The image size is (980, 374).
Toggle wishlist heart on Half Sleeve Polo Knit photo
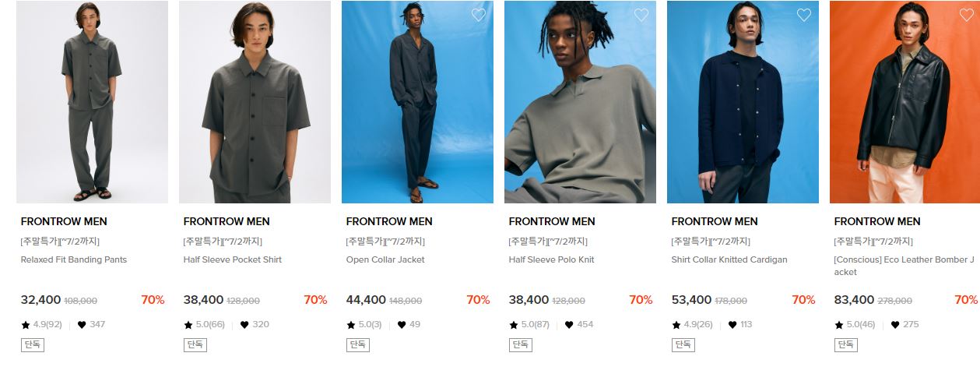(x=641, y=15)
